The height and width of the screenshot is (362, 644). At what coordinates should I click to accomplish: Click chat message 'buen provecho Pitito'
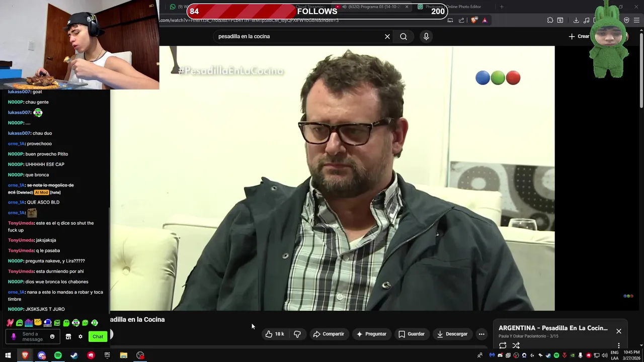tap(47, 154)
